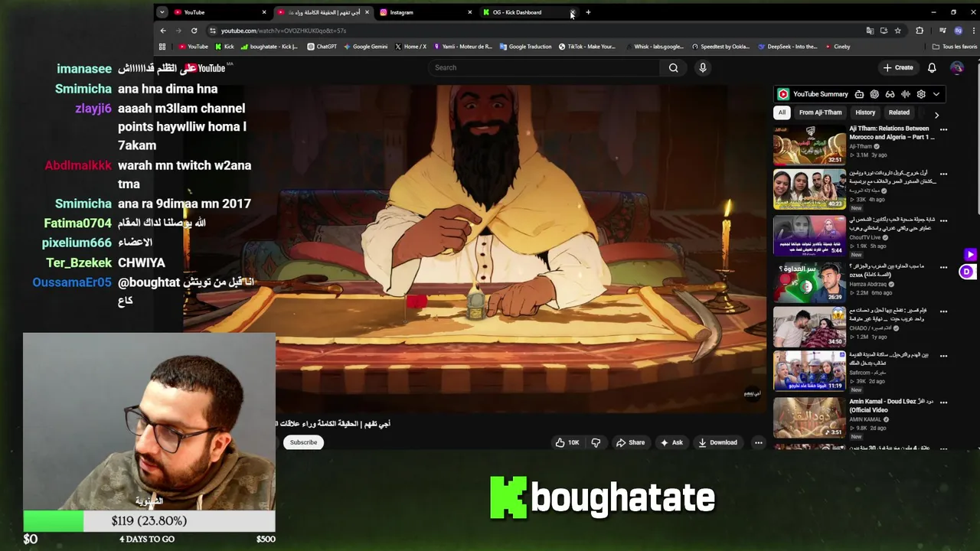Click the YouTube search field
980x551 pixels.
click(544, 67)
